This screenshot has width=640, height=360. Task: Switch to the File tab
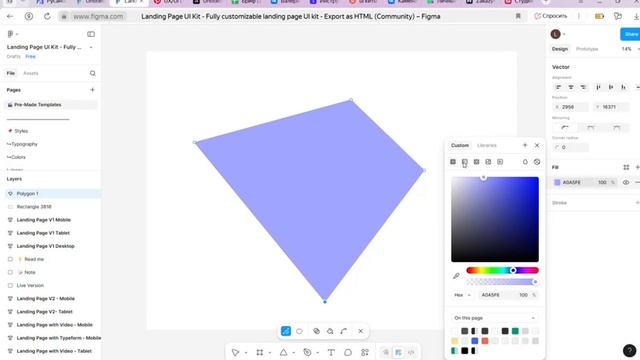tap(11, 73)
